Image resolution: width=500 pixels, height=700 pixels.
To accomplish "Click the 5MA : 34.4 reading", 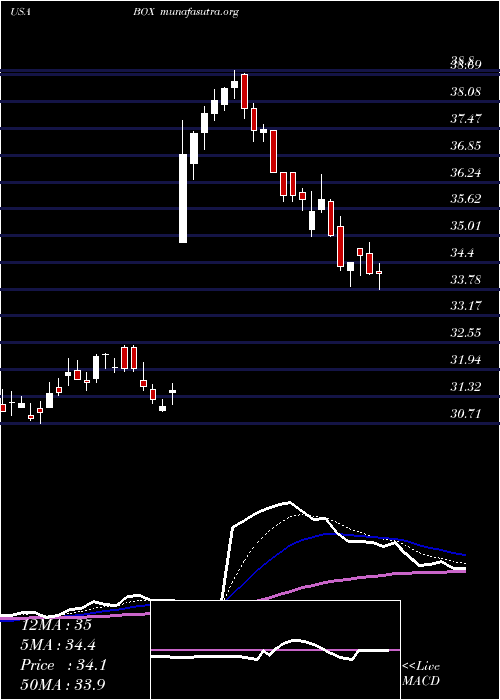I will [58, 645].
